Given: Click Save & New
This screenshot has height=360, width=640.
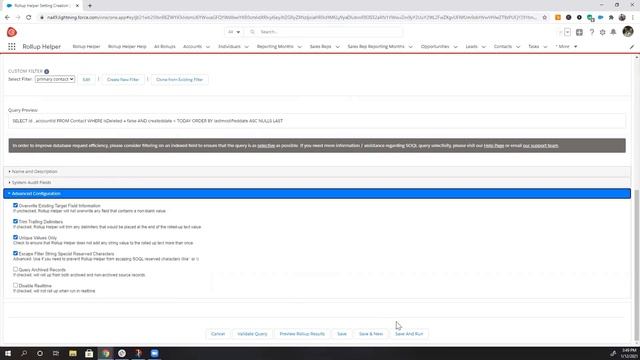Looking at the screenshot, I should pyautogui.click(x=371, y=334).
